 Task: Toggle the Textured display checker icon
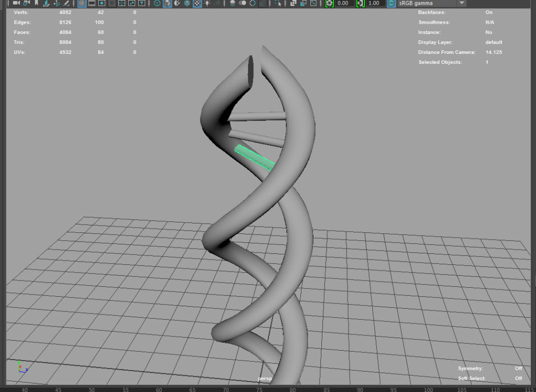[x=197, y=3]
